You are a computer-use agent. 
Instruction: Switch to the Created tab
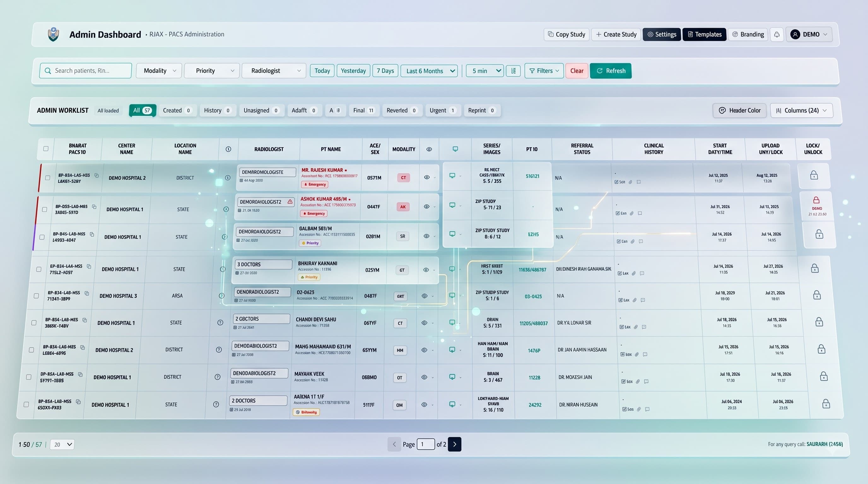pyautogui.click(x=177, y=110)
